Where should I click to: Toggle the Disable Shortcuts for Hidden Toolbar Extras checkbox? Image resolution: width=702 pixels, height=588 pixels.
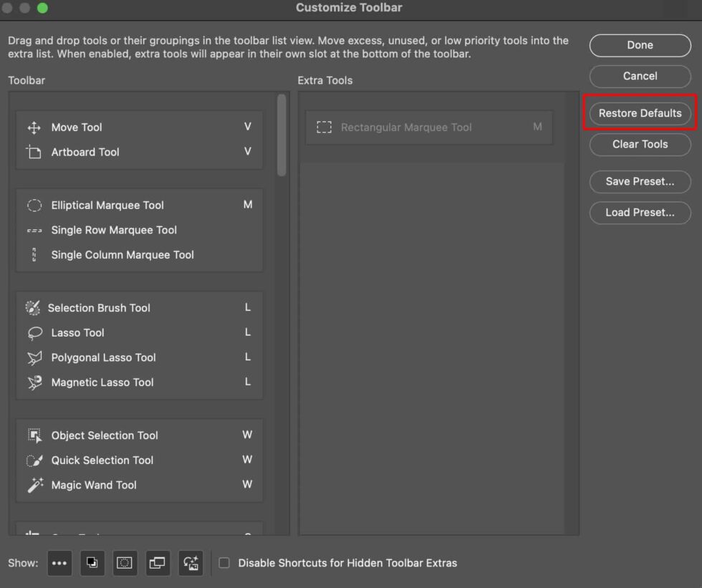[x=224, y=563]
